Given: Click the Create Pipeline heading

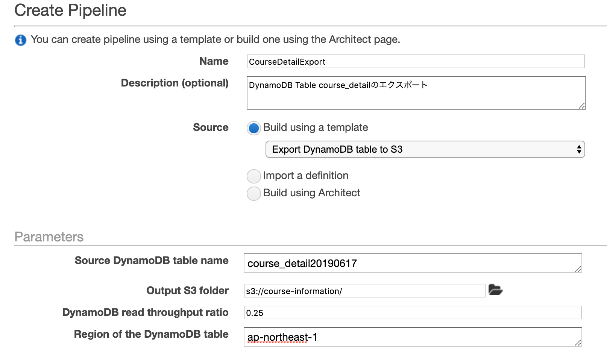Looking at the screenshot, I should (x=70, y=10).
